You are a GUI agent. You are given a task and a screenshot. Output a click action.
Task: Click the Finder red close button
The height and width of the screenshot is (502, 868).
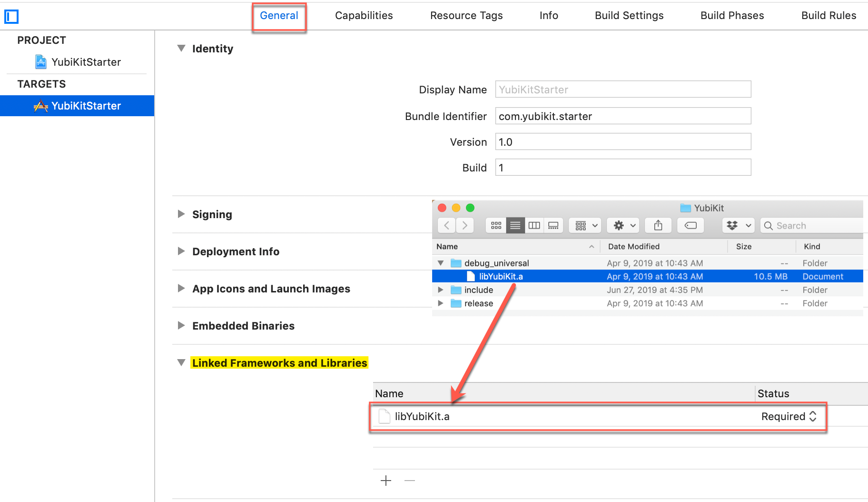442,208
